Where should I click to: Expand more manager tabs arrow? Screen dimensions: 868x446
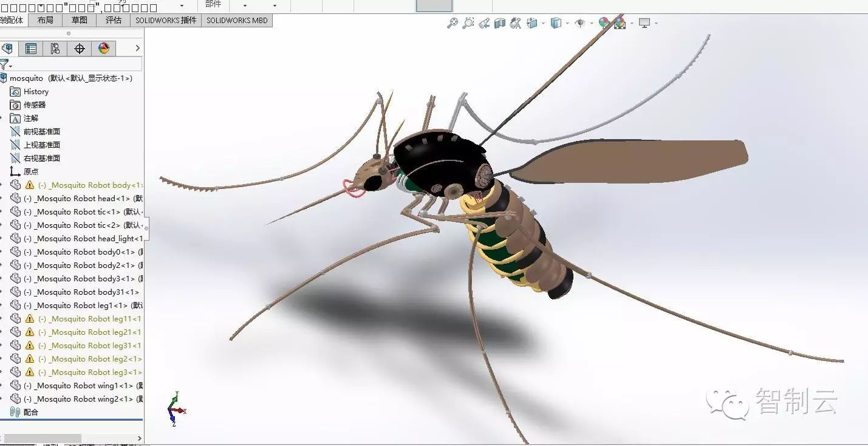138,49
